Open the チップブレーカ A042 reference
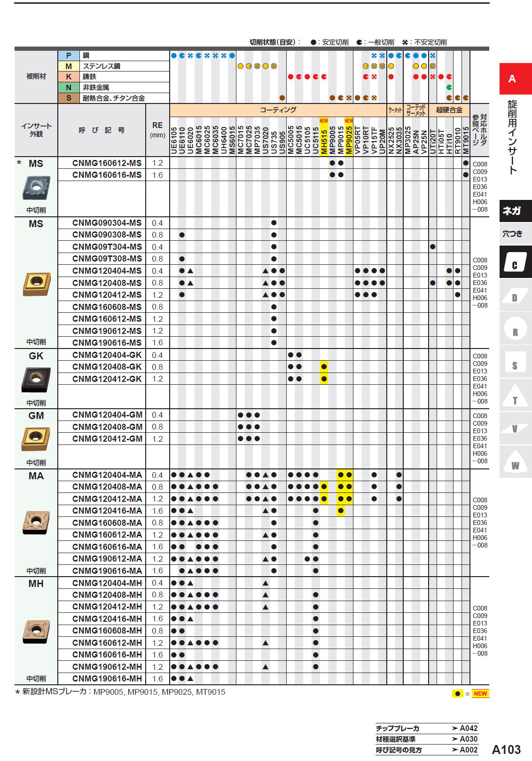This screenshot has height=761, width=532. point(427,728)
